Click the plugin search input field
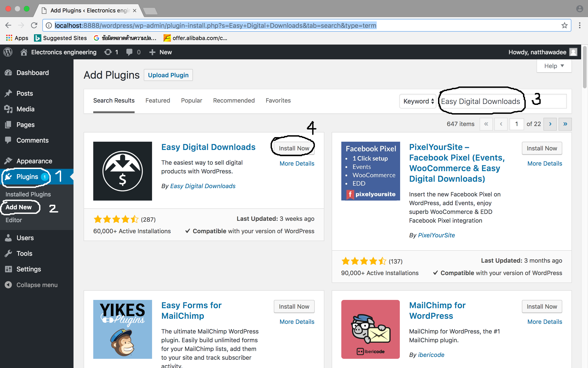This screenshot has width=588, height=368. [x=503, y=101]
